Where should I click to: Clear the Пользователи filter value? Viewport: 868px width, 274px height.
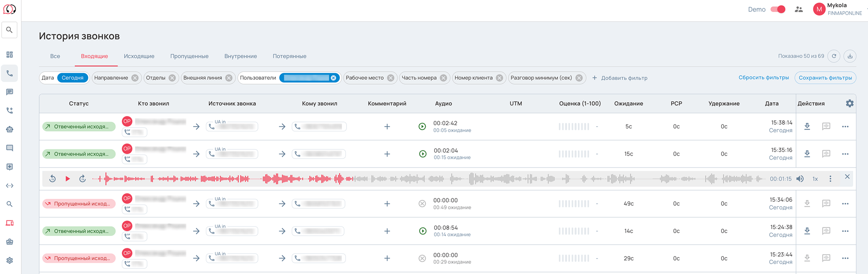[x=333, y=78]
